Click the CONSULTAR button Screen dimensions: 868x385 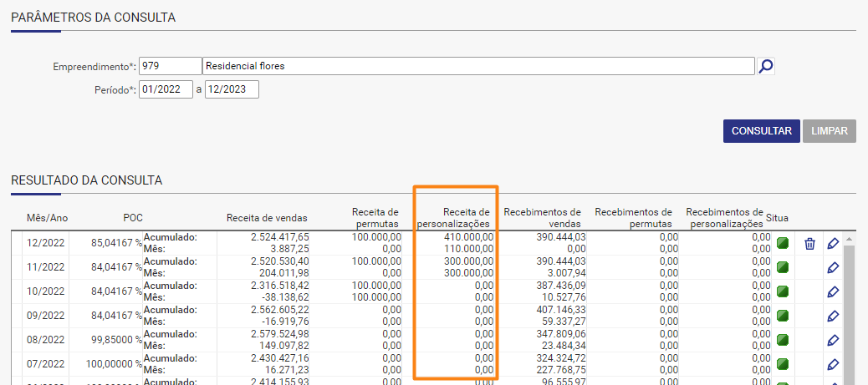pyautogui.click(x=761, y=131)
